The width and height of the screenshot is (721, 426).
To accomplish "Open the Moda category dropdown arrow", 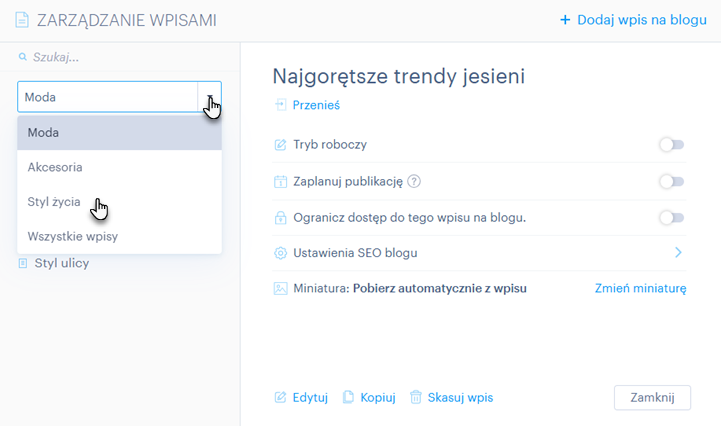I will click(x=210, y=97).
